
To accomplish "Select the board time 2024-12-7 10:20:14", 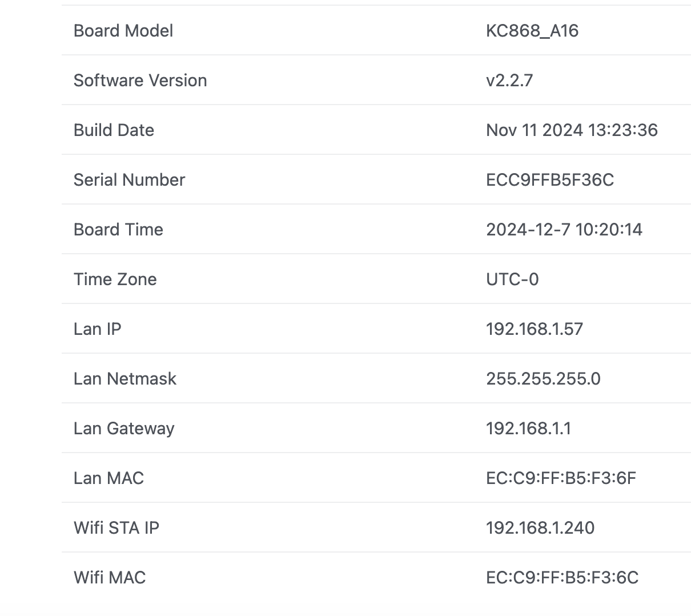I will click(564, 230).
